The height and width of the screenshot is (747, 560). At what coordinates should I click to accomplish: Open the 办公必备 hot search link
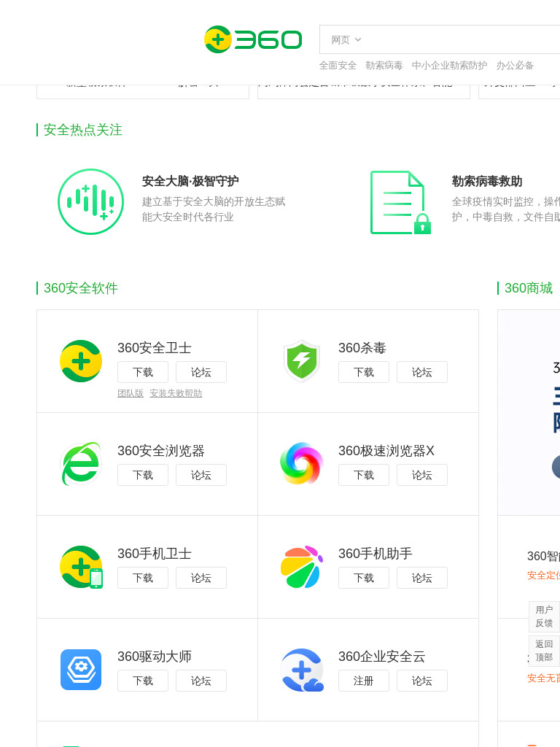click(x=515, y=65)
